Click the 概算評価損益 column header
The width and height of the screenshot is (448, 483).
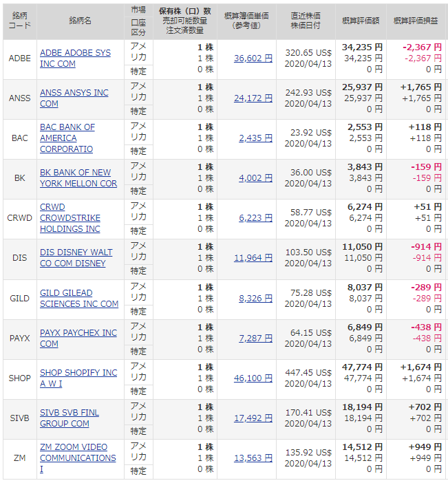point(416,21)
